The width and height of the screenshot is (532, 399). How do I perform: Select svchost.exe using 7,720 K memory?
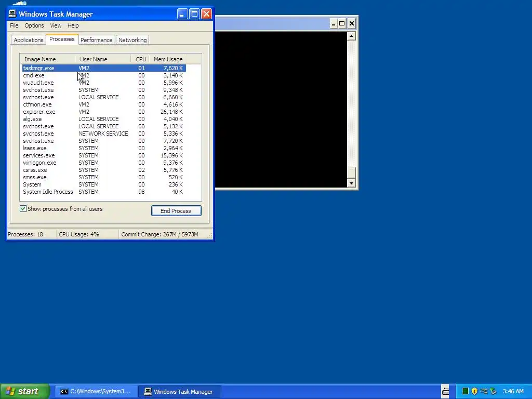[x=103, y=141]
